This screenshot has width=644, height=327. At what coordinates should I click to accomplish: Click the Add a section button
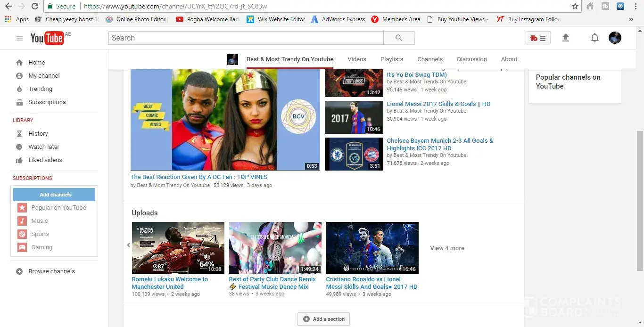coord(323,319)
